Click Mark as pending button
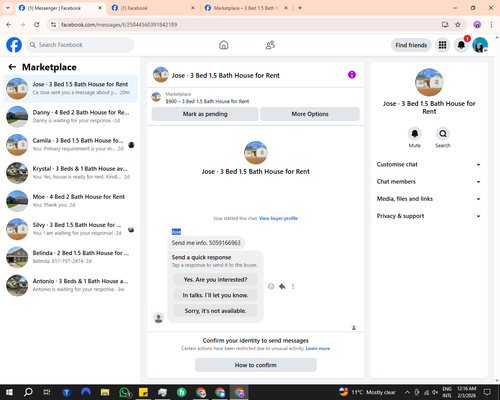This screenshot has width=500, height=400. pos(205,114)
